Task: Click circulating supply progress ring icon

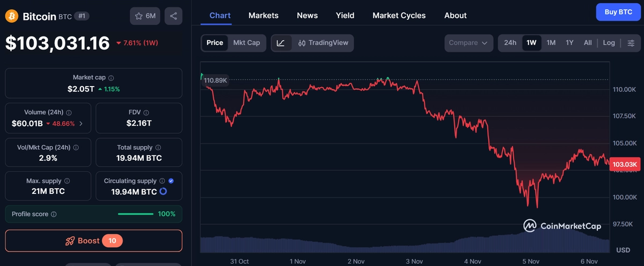Action: point(163,191)
